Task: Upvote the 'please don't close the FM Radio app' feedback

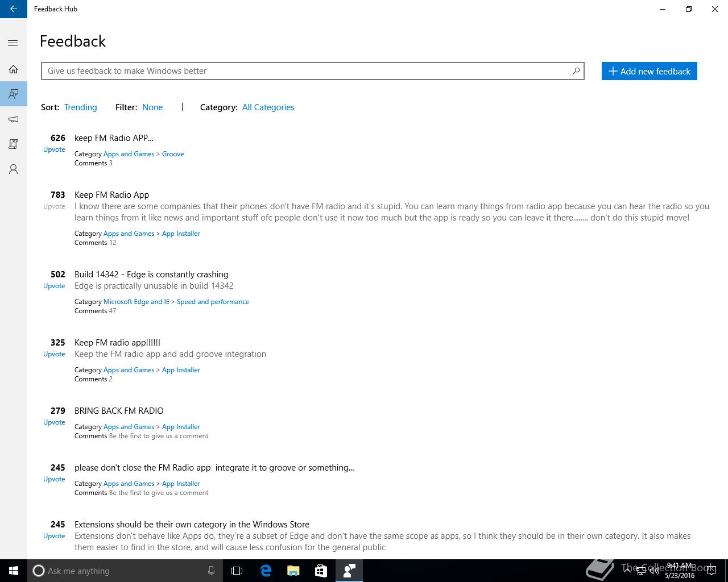Action: coord(54,479)
